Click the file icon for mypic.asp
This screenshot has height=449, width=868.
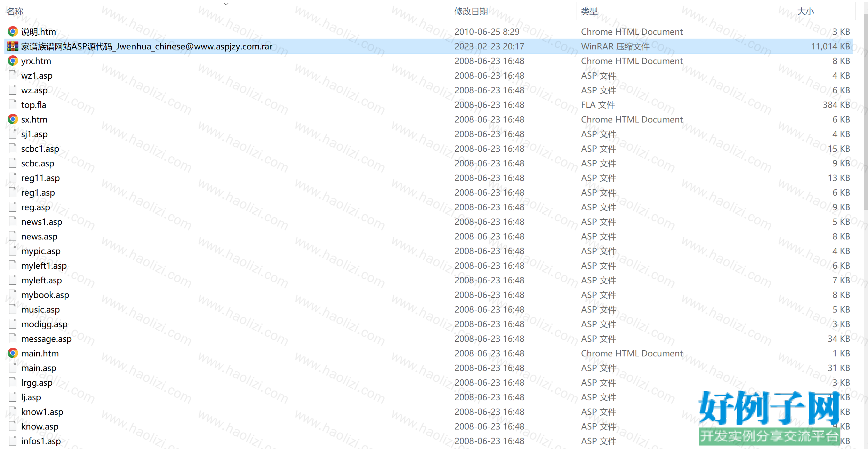coord(13,251)
